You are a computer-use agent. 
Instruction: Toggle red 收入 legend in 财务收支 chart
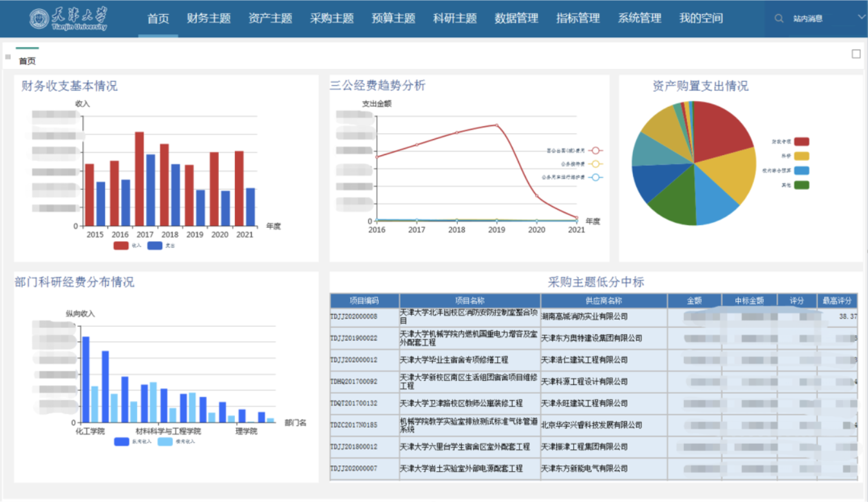[x=121, y=245]
